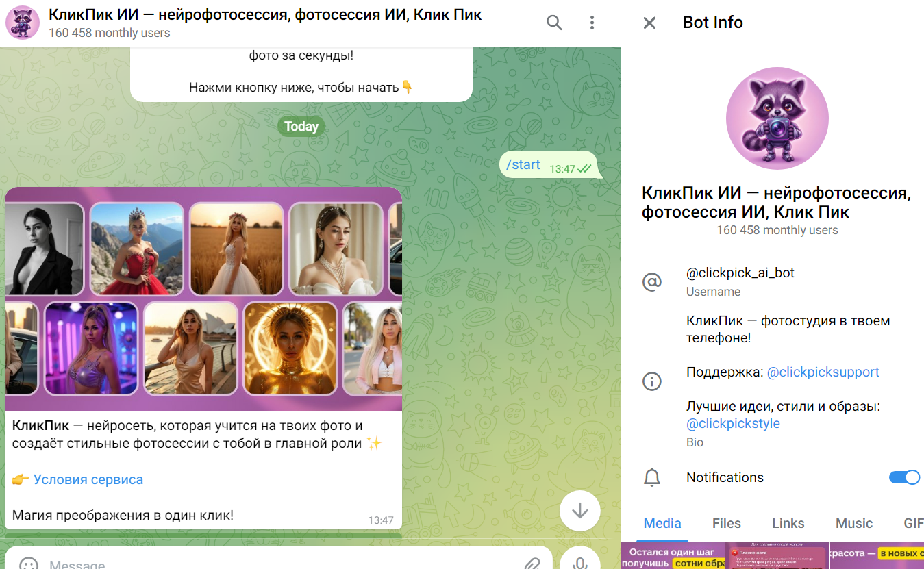
Task: Click the info circle bio icon
Action: point(651,381)
